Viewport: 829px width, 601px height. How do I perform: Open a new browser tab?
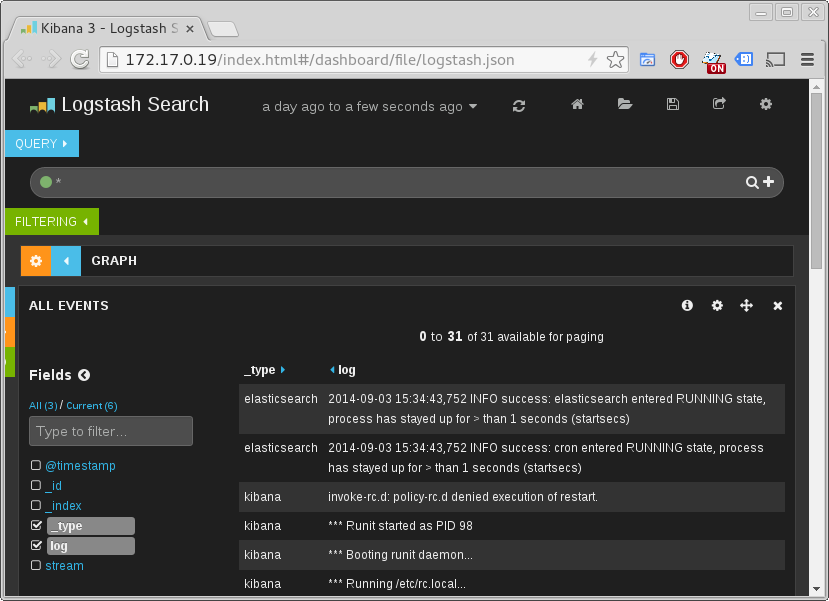point(223,30)
